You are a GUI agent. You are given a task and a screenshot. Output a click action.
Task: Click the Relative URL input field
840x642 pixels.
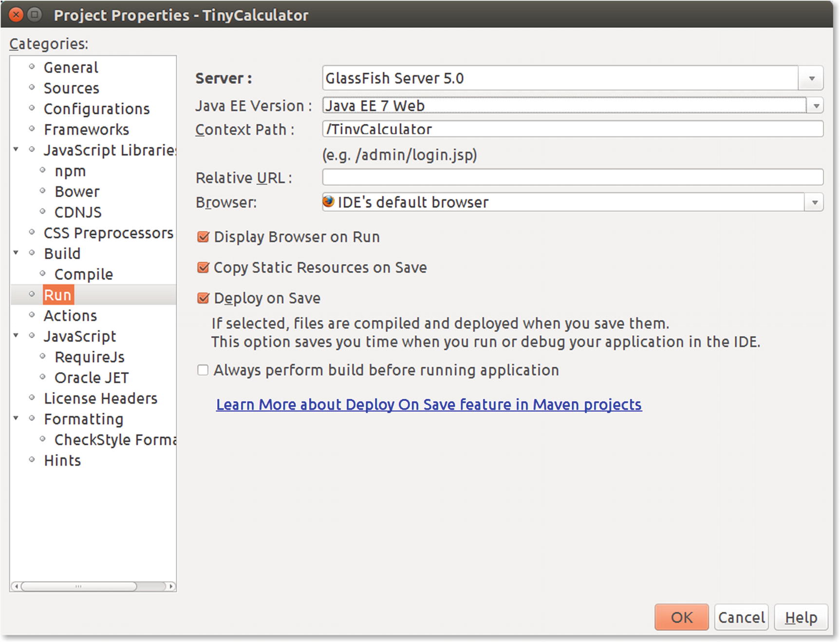573,177
